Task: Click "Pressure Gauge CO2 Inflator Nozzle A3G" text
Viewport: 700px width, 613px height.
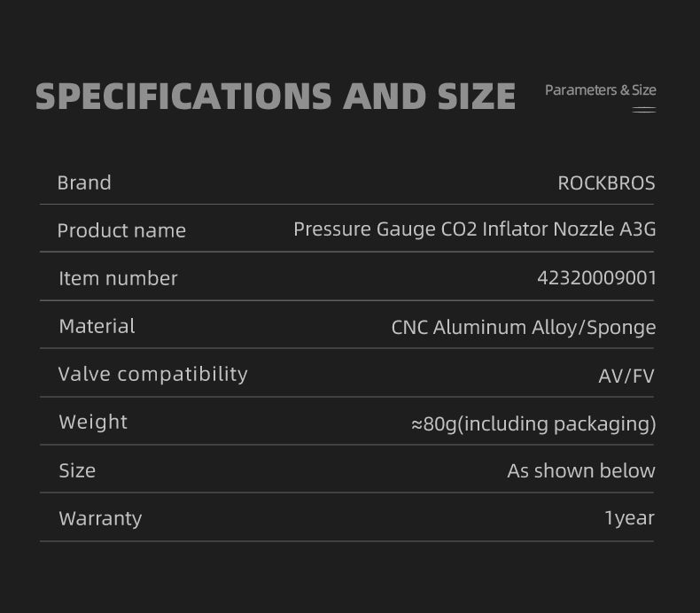Action: pyautogui.click(x=474, y=229)
